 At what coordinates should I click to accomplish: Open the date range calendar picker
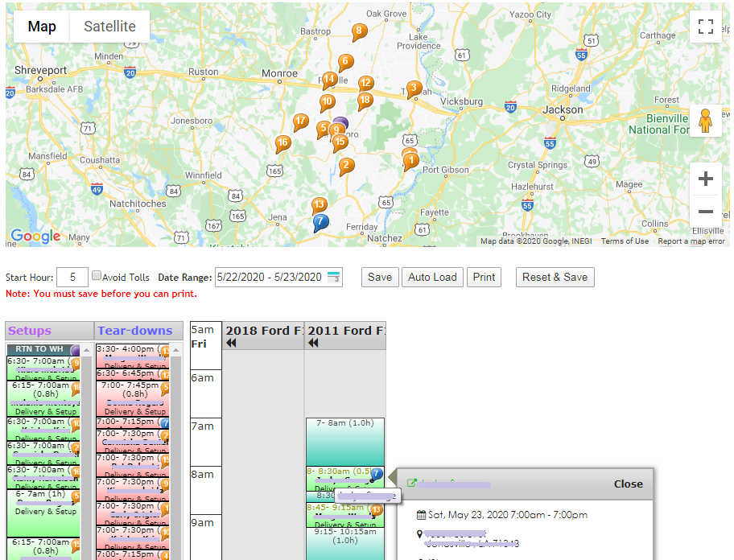(x=334, y=278)
